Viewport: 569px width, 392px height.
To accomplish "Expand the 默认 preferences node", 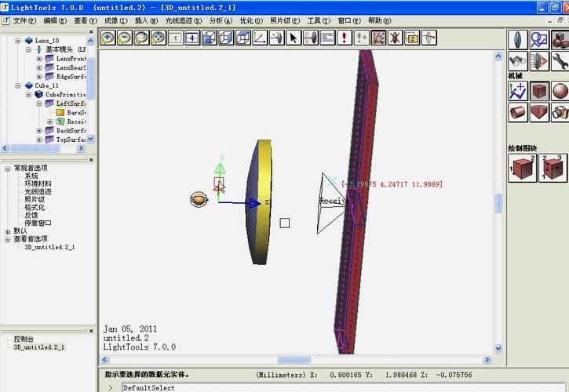I will [x=7, y=230].
